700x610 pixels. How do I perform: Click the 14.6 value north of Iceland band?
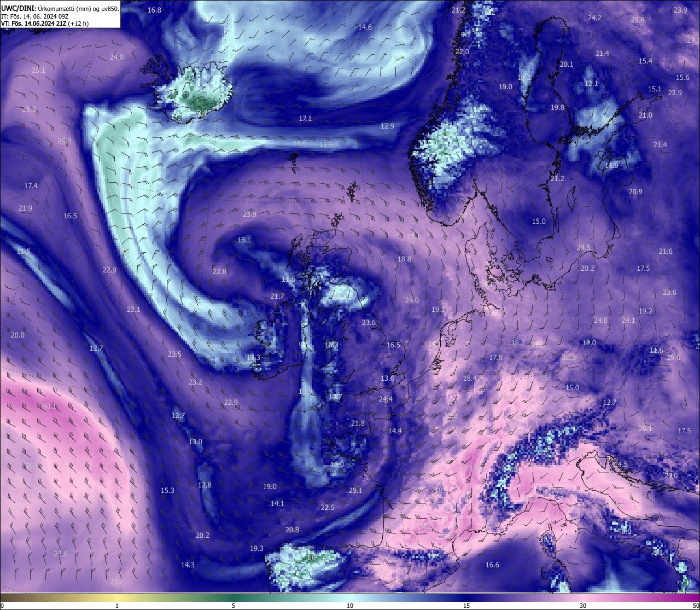[x=365, y=27]
